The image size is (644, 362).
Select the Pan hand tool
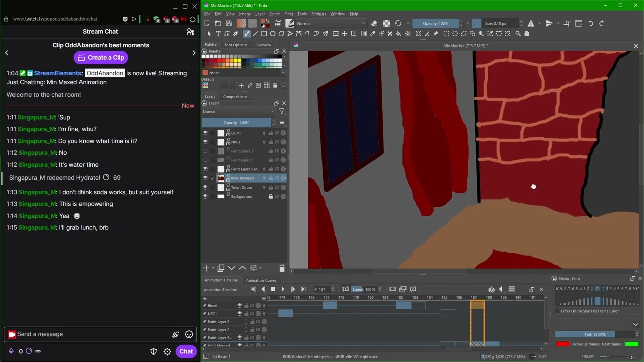pos(527,34)
